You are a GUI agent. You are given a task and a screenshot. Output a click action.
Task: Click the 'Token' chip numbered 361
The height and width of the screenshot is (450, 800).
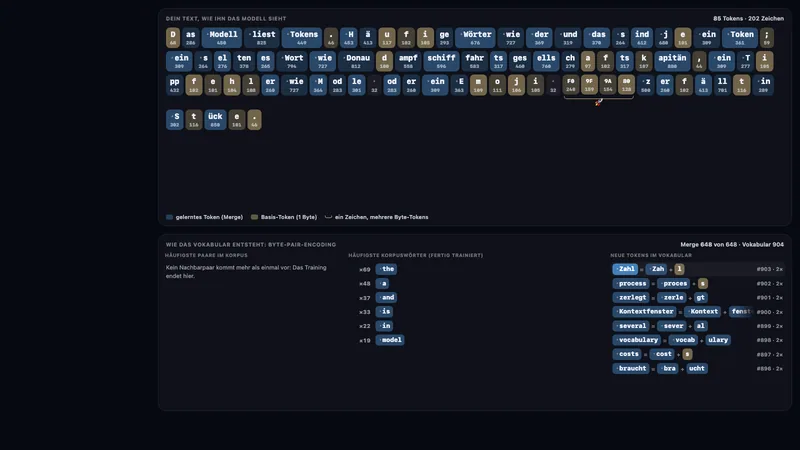(740, 37)
